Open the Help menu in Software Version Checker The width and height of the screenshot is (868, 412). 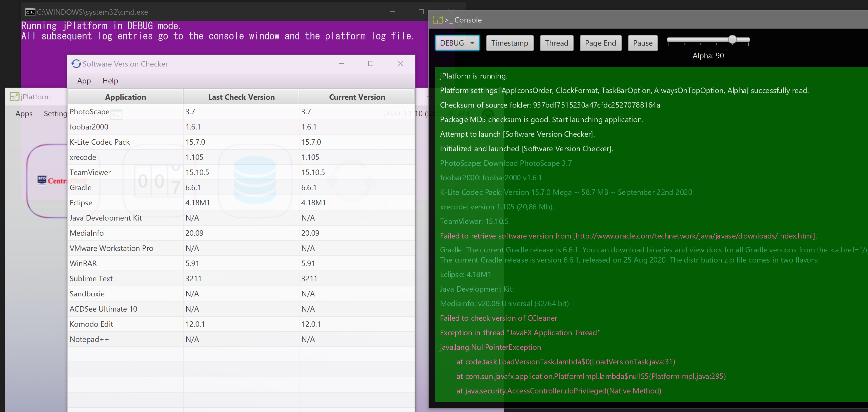pos(110,81)
